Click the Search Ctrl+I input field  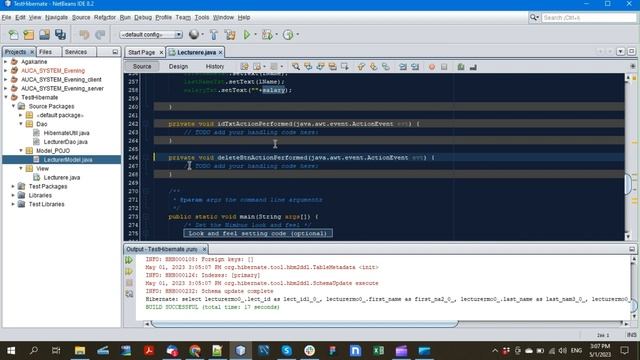[588, 18]
